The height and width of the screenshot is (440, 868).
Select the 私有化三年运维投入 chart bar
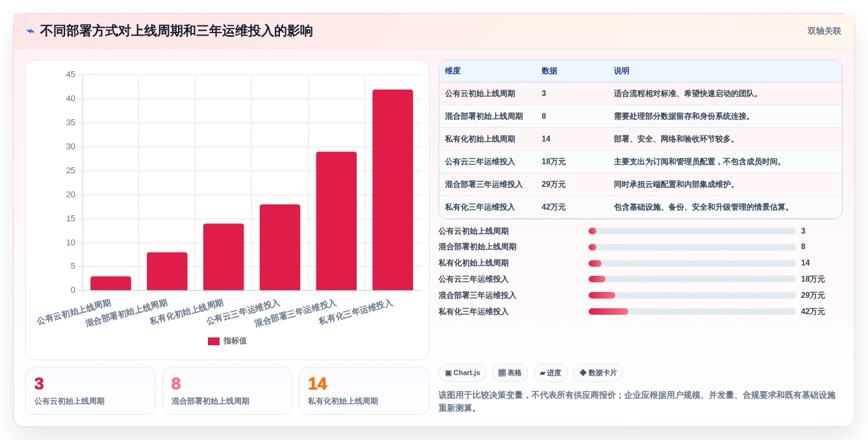tap(392, 190)
